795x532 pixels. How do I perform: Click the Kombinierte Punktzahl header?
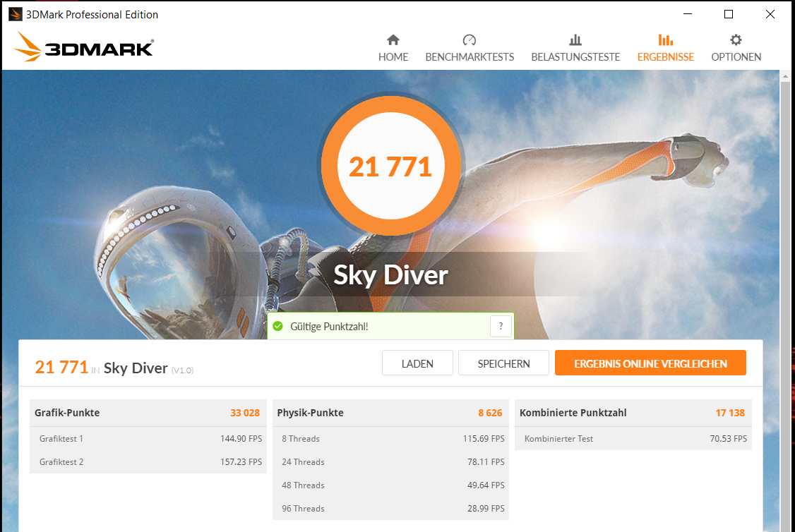(x=633, y=413)
